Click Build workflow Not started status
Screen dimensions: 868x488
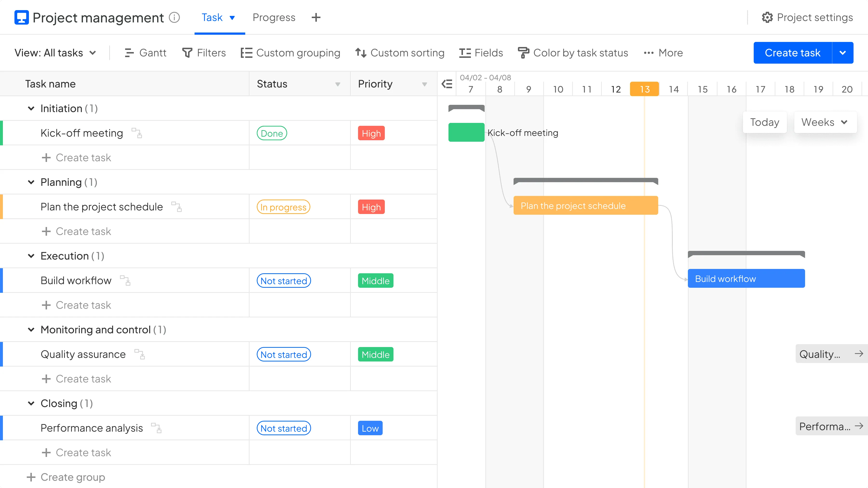click(284, 281)
